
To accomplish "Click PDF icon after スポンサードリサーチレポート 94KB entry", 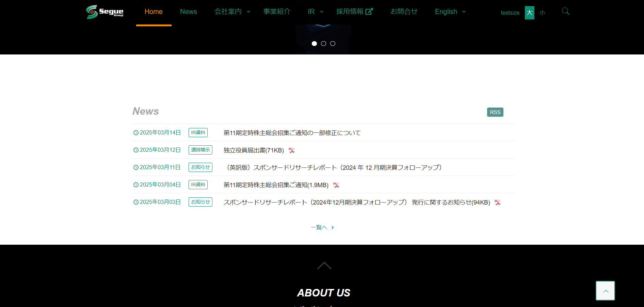I will (x=498, y=203).
